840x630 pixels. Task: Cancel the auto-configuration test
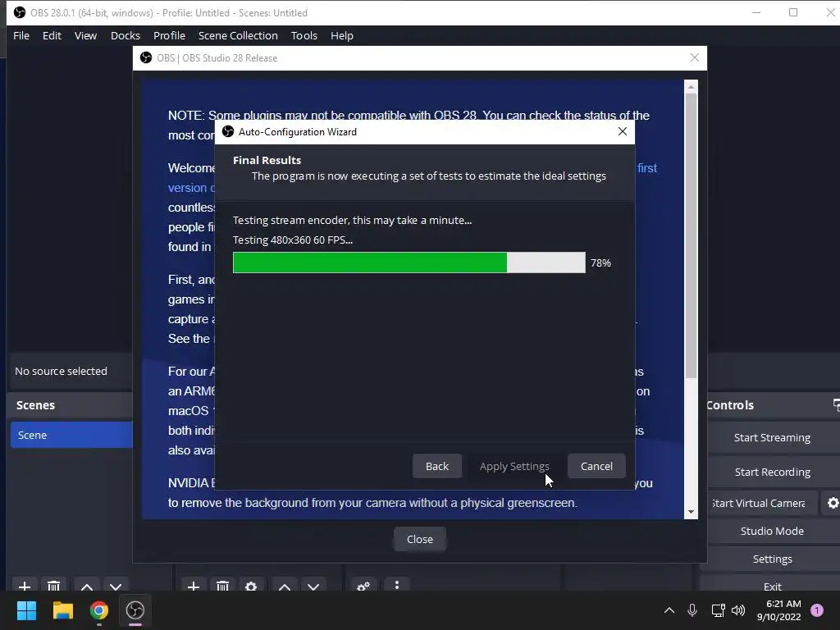coord(596,466)
